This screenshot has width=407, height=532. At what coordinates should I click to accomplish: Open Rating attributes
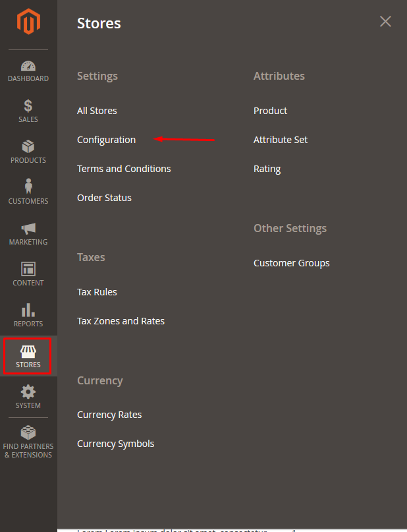(267, 169)
